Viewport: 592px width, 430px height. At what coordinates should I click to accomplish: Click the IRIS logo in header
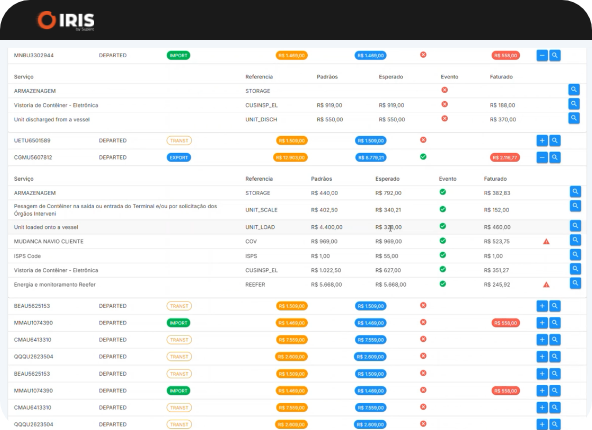point(66,20)
